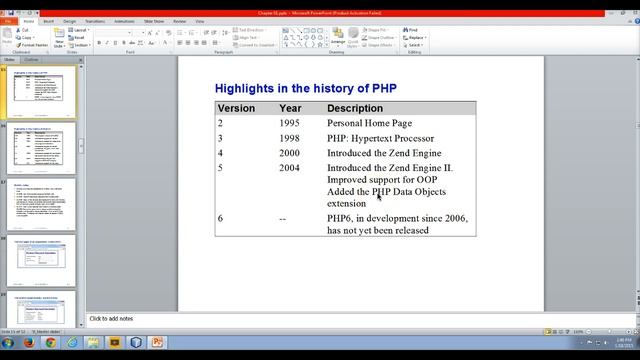Open the View ribbon tab
Viewport: 640px width, 360px height.
pos(200,21)
